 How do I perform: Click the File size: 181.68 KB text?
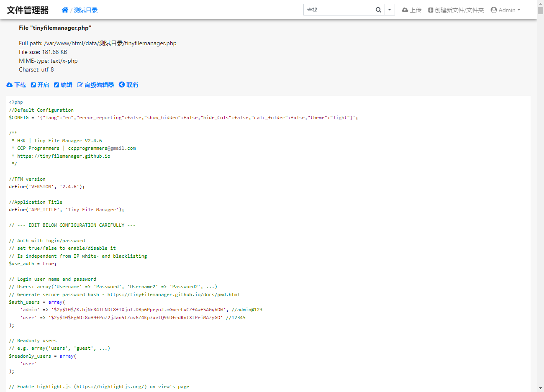(x=43, y=52)
